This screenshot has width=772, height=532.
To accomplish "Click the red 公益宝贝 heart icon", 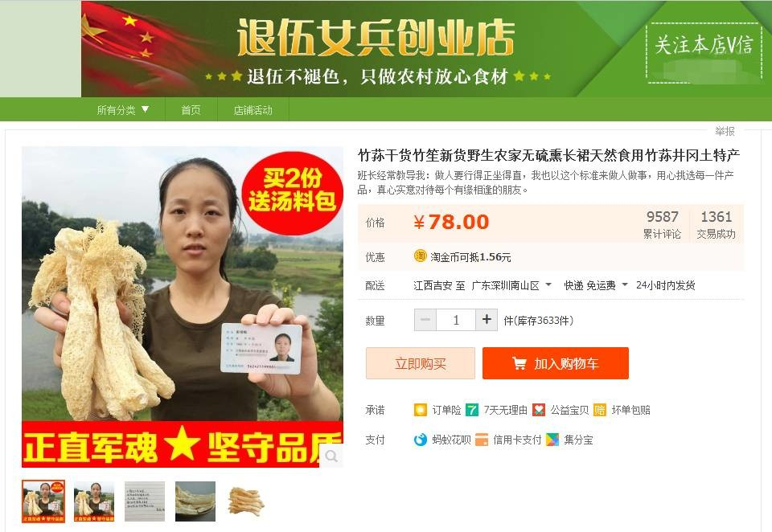I will point(539,410).
